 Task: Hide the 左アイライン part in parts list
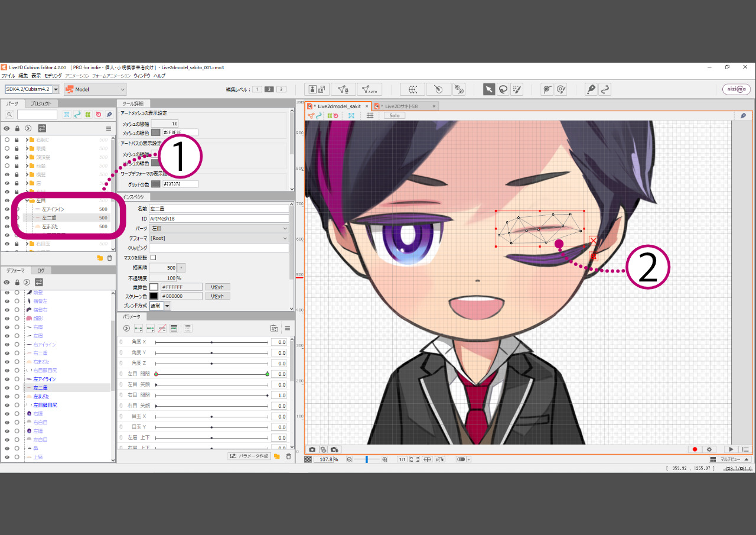[7, 209]
